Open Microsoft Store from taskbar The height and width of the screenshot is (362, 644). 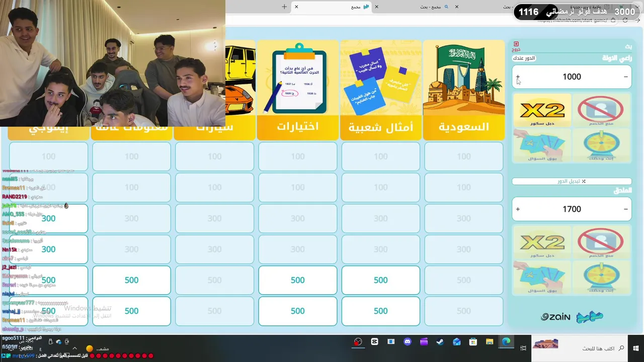click(x=473, y=342)
